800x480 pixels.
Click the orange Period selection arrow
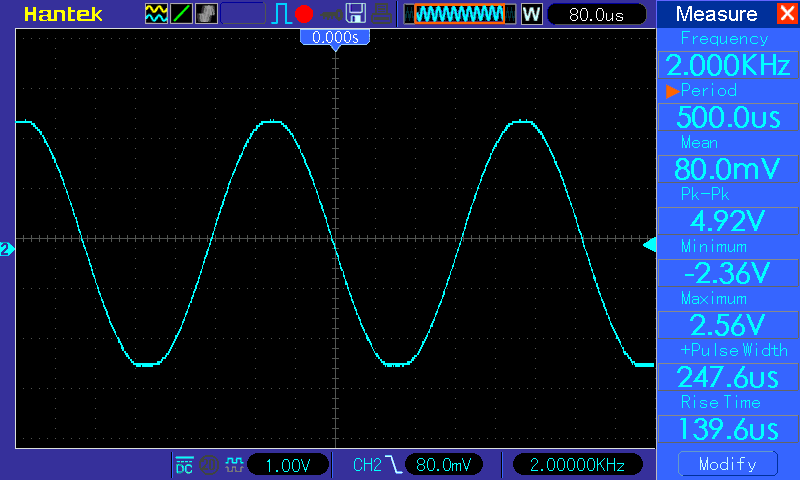click(x=672, y=91)
